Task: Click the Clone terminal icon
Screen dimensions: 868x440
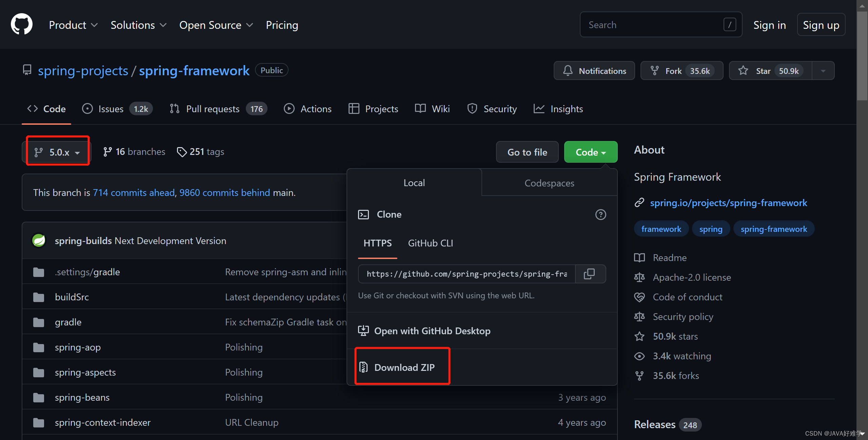Action: coord(363,215)
